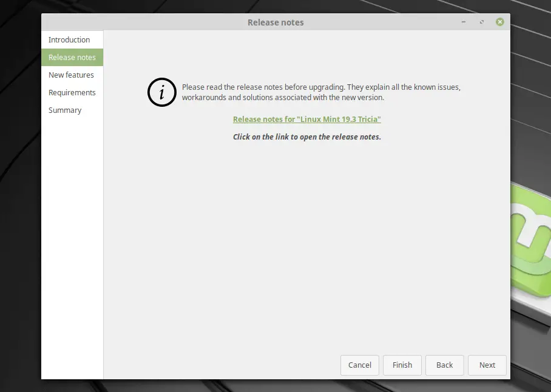551x392 pixels.
Task: Click the Release notes window title
Action: pos(275,22)
